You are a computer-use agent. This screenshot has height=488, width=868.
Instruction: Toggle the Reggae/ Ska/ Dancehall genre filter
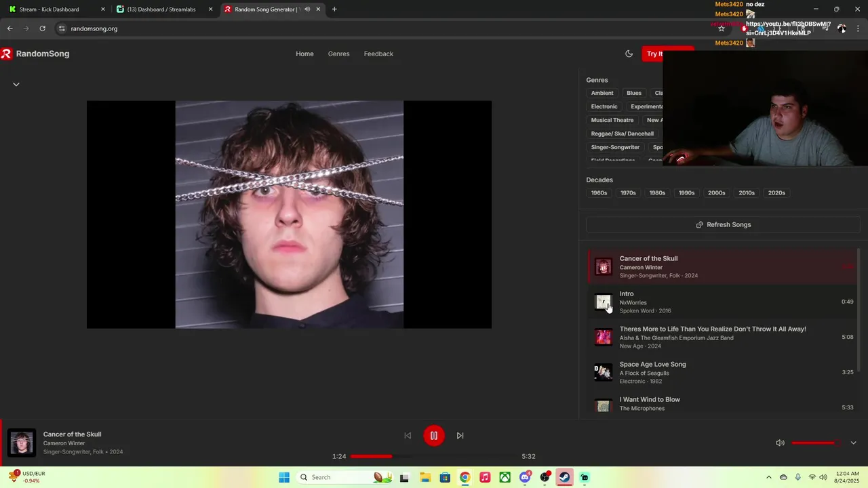[x=623, y=134]
